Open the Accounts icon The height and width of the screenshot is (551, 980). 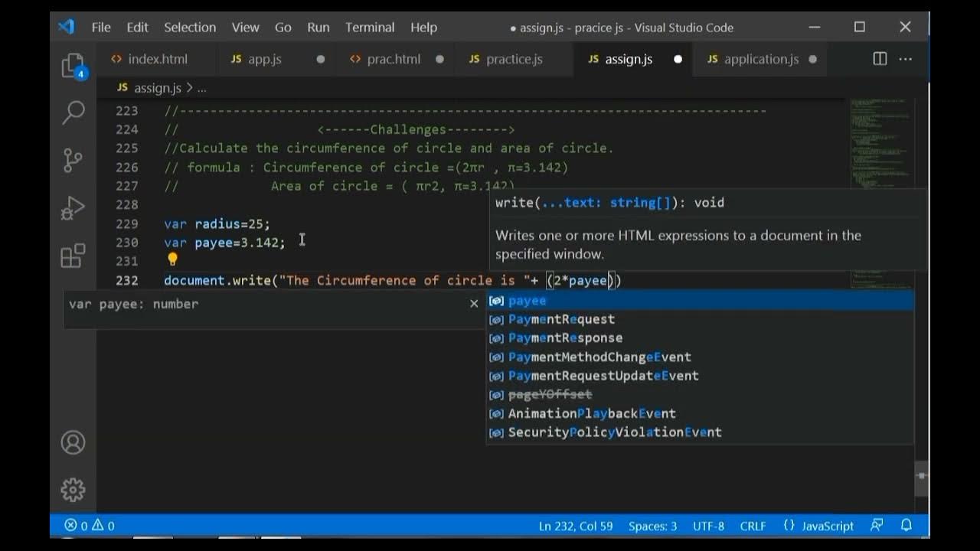point(73,442)
